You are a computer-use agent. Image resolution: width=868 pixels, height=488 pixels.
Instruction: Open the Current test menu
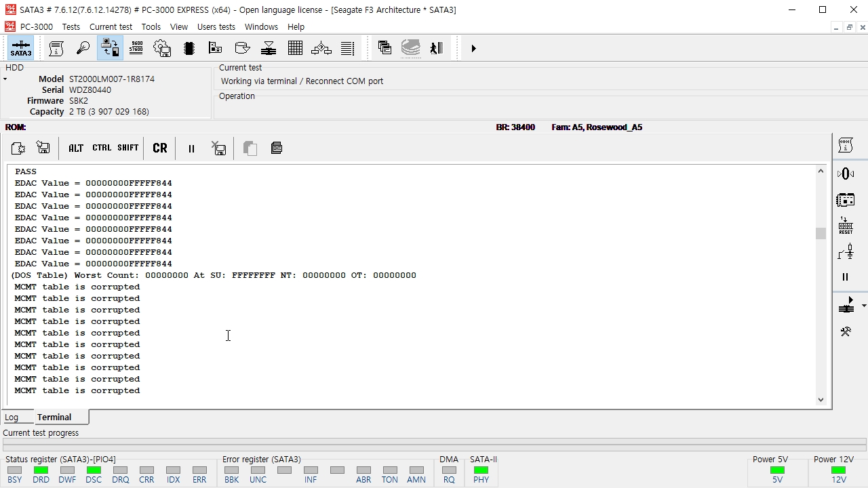pyautogui.click(x=111, y=27)
